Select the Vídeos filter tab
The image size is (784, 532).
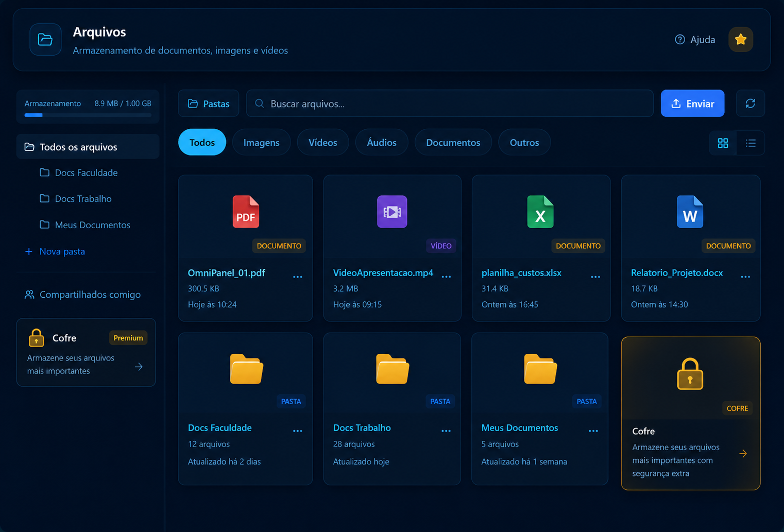(x=323, y=143)
